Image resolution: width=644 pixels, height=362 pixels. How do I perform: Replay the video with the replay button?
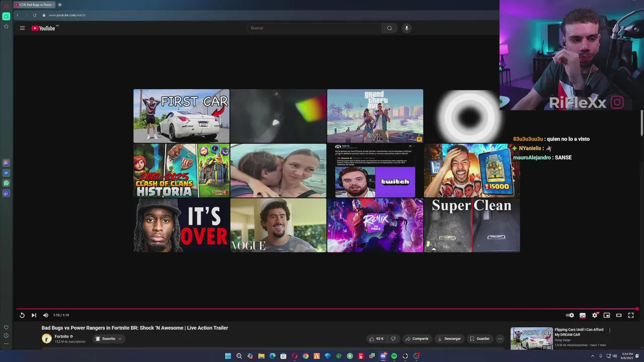pos(22,315)
